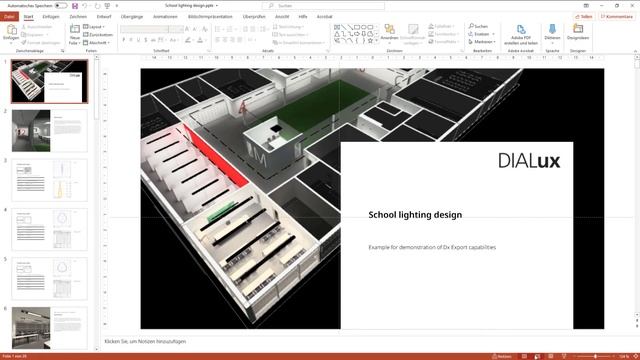Open the Clipboard group dialog launcher
Screen dimensions: 640x360
63,51
